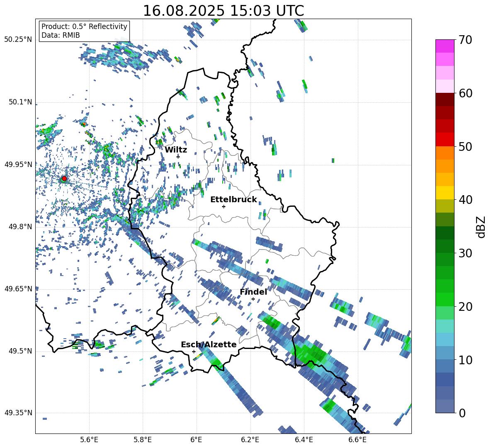This screenshot has width=491, height=448.
Task: Click the Findel city label
Action: coord(253,292)
